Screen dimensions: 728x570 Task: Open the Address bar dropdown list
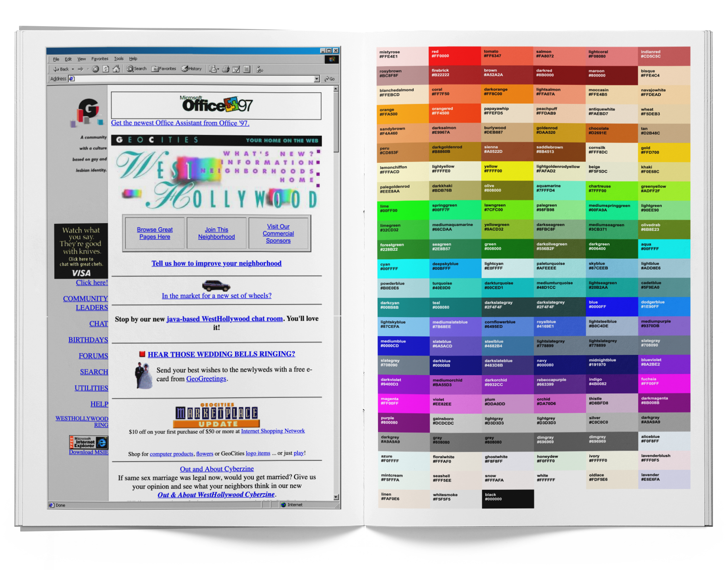point(317,79)
